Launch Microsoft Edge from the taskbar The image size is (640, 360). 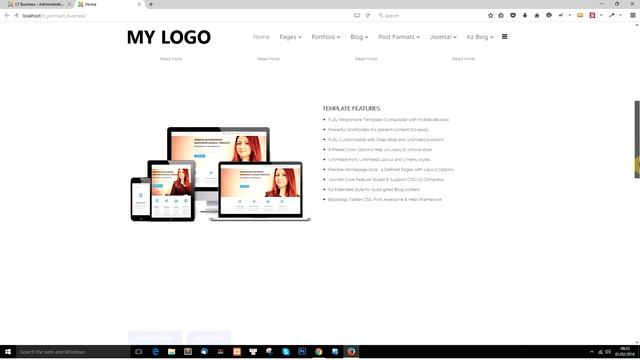155,351
